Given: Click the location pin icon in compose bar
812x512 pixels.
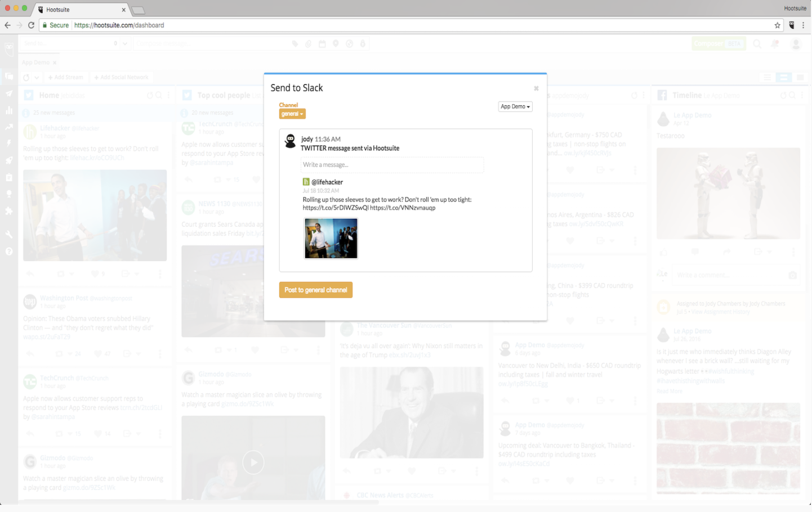Looking at the screenshot, I should point(336,44).
